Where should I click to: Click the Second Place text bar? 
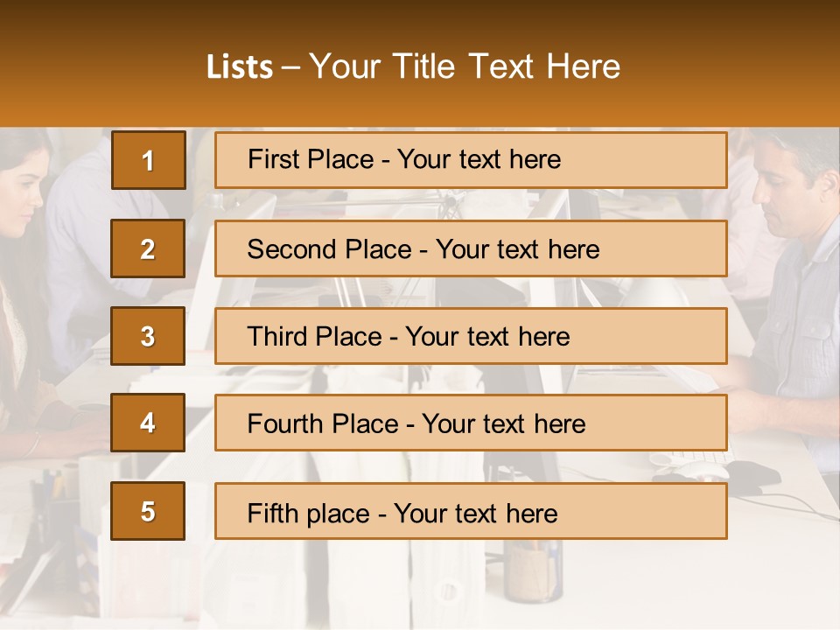click(x=471, y=248)
